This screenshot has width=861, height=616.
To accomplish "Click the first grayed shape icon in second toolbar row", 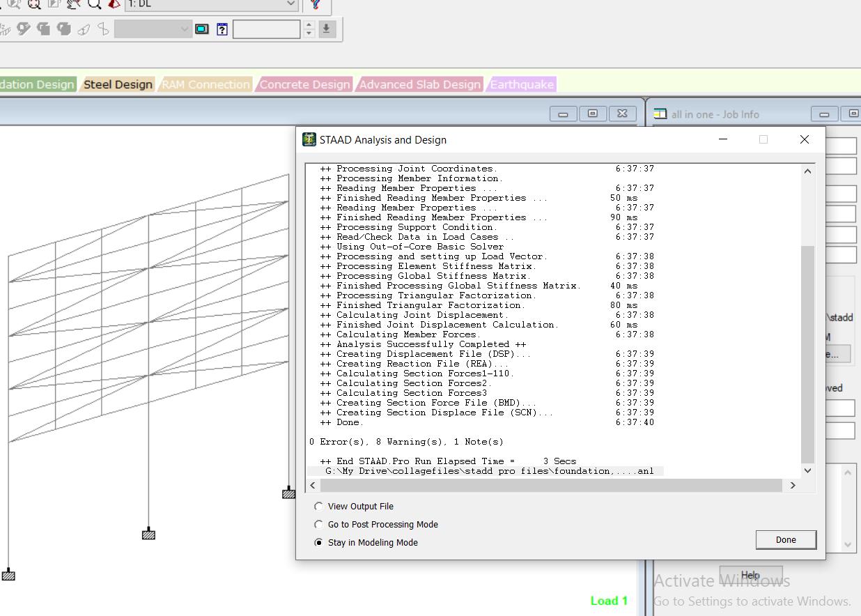I will coord(24,29).
